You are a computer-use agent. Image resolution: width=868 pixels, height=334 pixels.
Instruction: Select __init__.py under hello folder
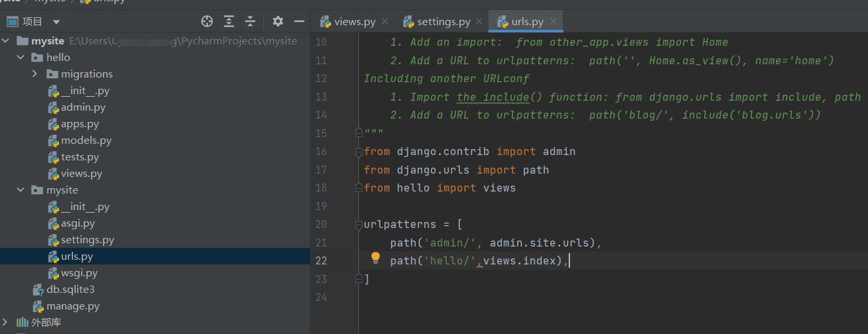pos(86,91)
